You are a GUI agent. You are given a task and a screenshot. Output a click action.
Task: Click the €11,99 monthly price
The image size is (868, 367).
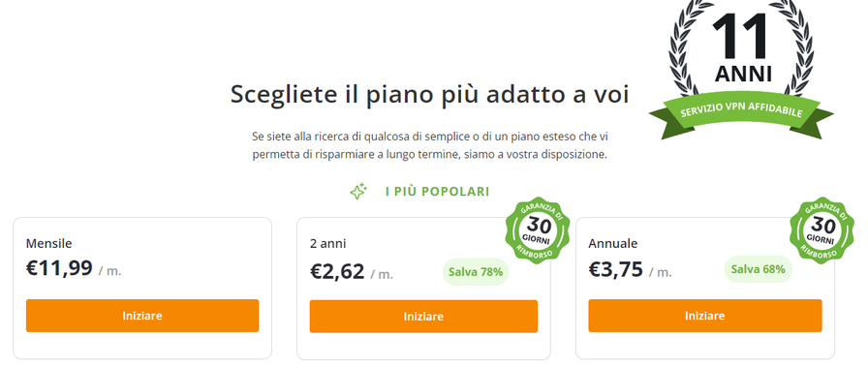pos(59,268)
